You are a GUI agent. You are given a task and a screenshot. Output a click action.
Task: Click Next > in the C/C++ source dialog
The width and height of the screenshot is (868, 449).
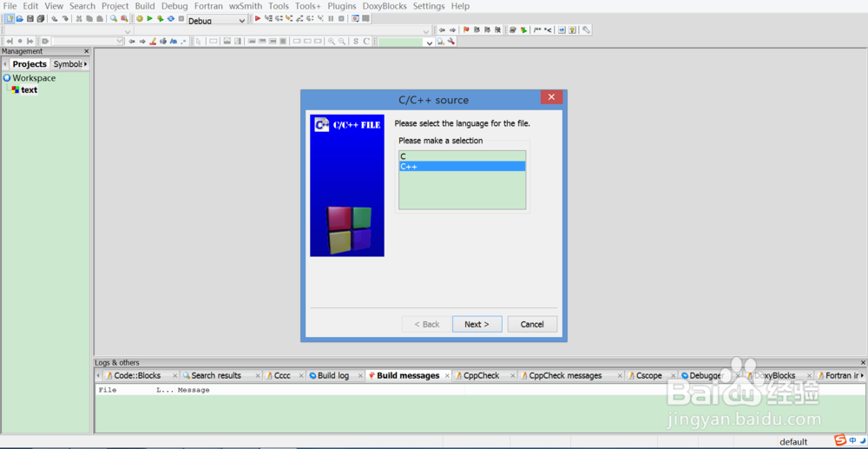(x=477, y=325)
